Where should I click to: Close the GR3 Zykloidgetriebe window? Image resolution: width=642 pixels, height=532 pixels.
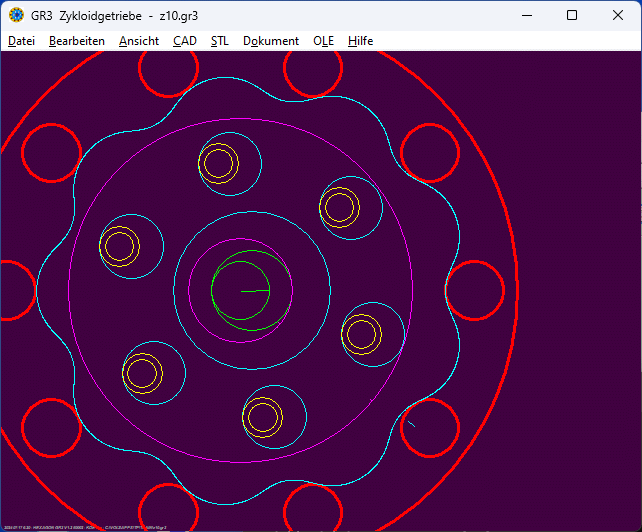tap(618, 15)
